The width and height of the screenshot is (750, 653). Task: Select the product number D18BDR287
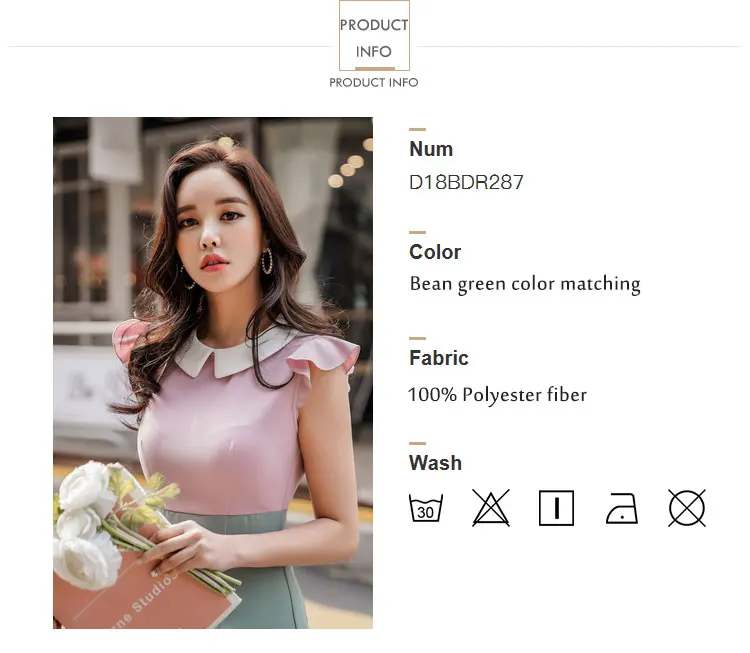pyautogui.click(x=466, y=182)
